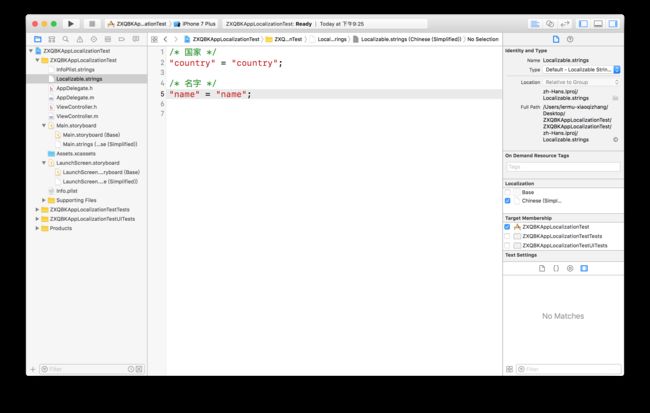Image resolution: width=650 pixels, height=413 pixels.
Task: Uncheck the Chinese (Simplified) localization
Action: (x=507, y=201)
